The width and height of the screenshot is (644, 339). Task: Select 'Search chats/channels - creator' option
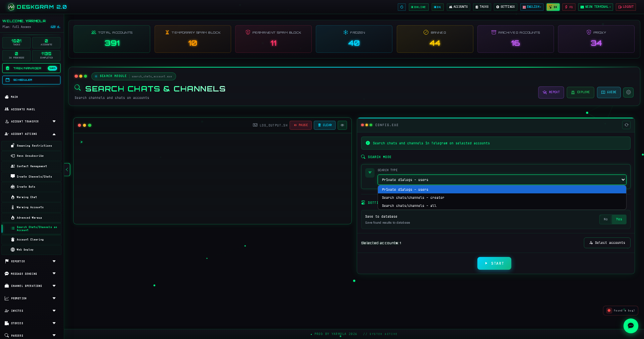pos(502,198)
